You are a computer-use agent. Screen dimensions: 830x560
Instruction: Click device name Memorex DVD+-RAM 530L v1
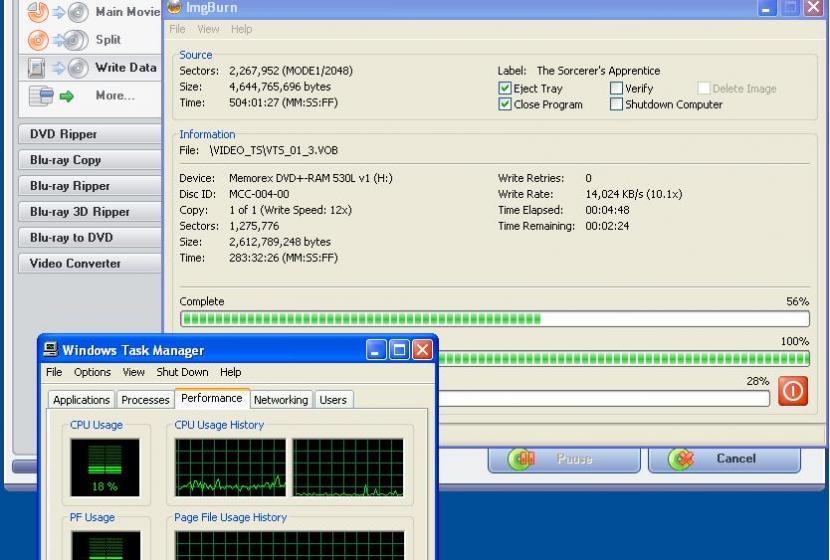[299, 178]
